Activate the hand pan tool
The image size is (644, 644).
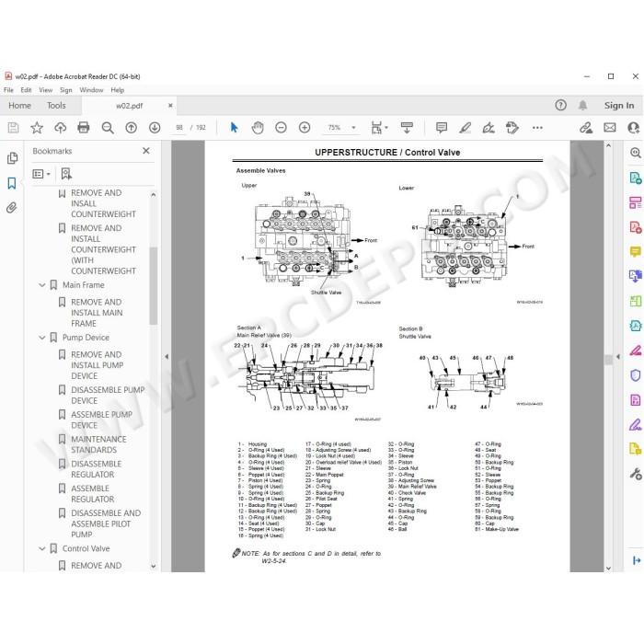pos(258,128)
